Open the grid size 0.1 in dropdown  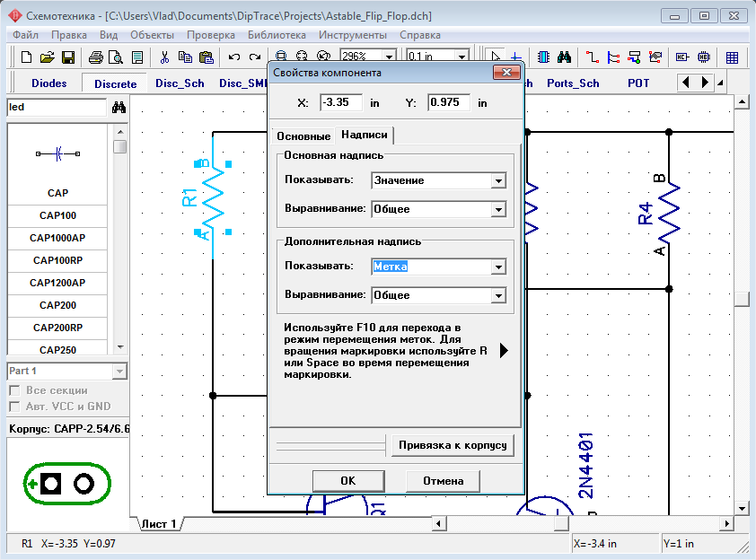pos(462,57)
